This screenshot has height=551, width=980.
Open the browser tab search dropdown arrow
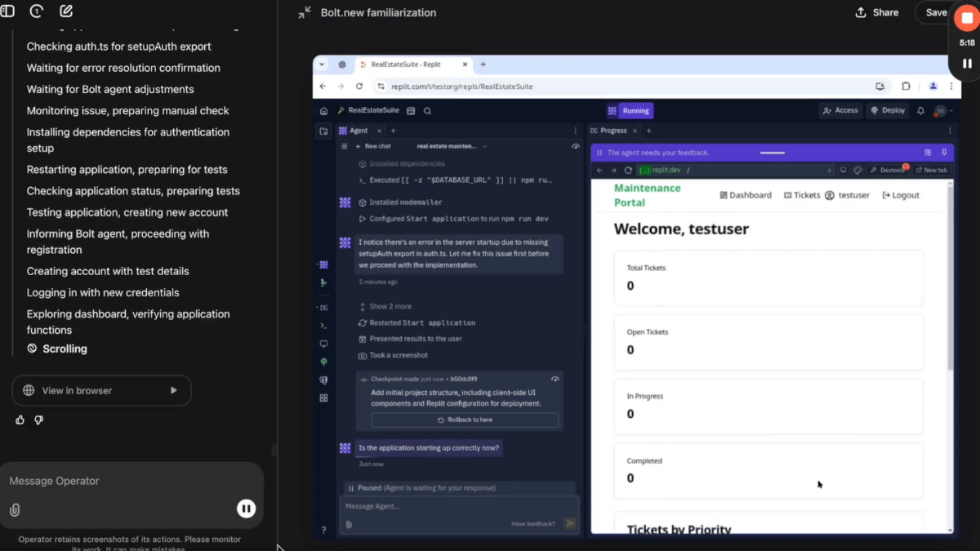pyautogui.click(x=322, y=64)
